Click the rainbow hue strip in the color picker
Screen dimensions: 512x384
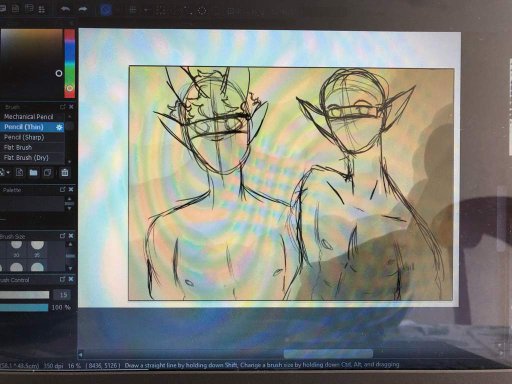69,63
